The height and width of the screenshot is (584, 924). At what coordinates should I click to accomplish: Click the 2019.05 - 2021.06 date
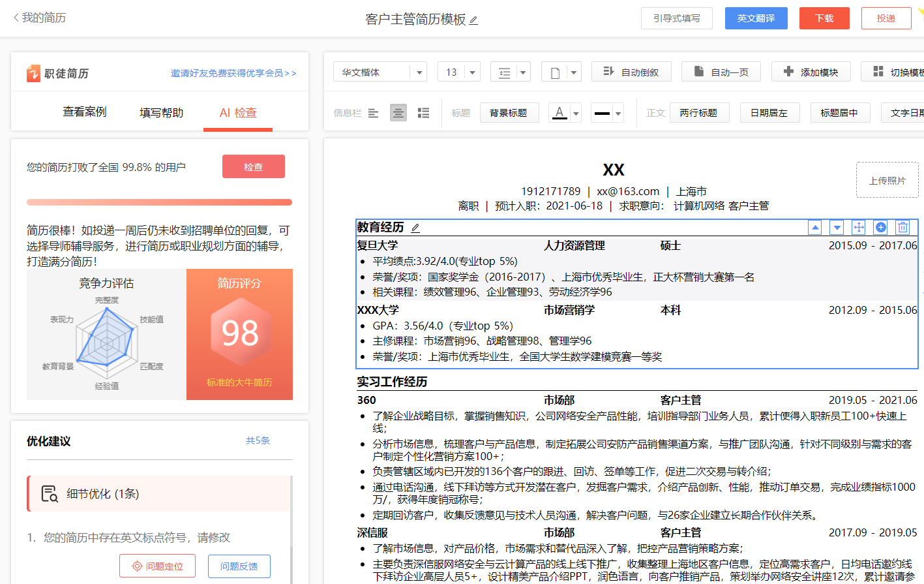(873, 400)
